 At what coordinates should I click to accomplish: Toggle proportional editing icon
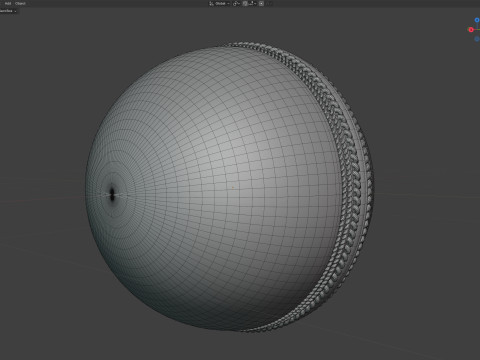261,3
